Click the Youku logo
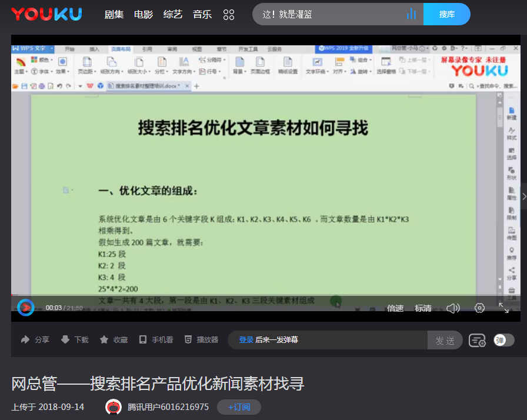 point(46,14)
